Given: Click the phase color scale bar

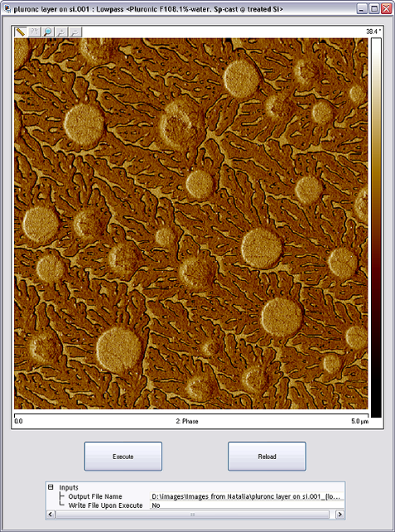Looking at the screenshot, I should pos(376,227).
